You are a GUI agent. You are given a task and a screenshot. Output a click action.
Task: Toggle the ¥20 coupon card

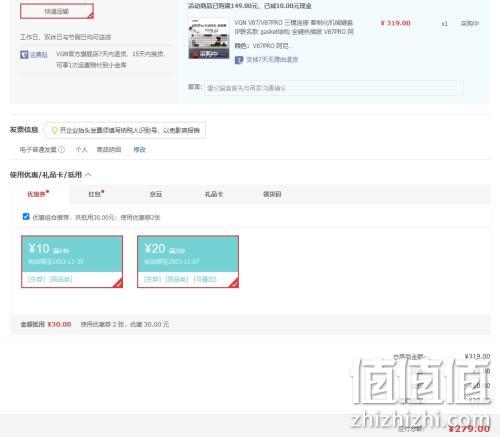[x=188, y=262]
